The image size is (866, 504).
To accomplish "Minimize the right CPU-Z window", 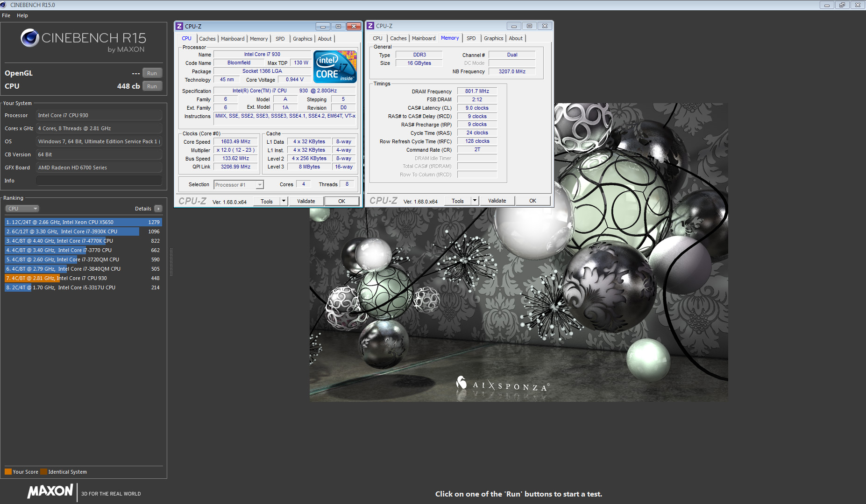I will tap(514, 26).
